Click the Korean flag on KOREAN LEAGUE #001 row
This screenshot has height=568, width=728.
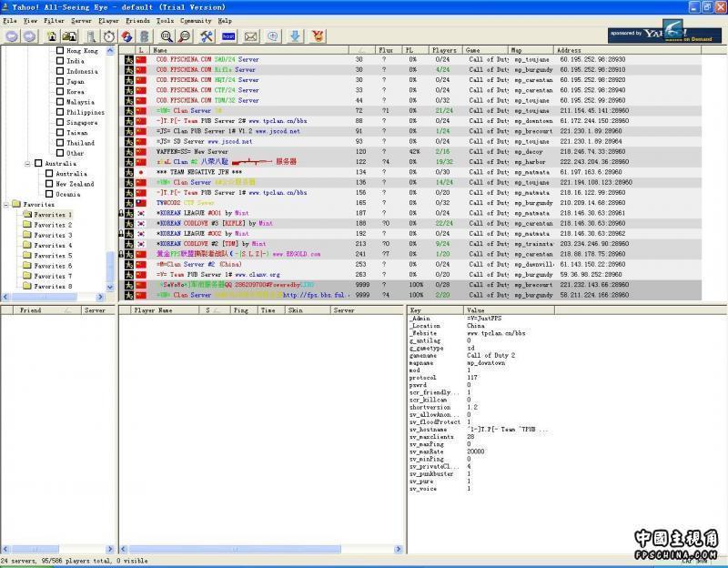tap(141, 213)
